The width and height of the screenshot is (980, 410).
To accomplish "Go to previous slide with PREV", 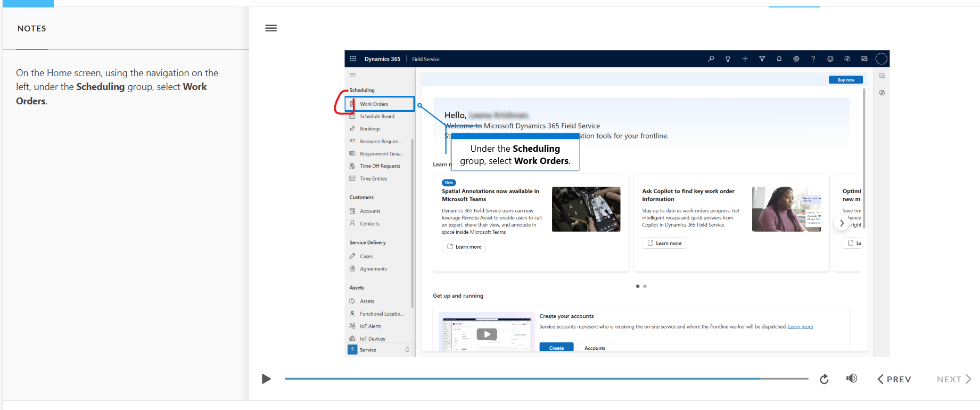I will pos(894,379).
